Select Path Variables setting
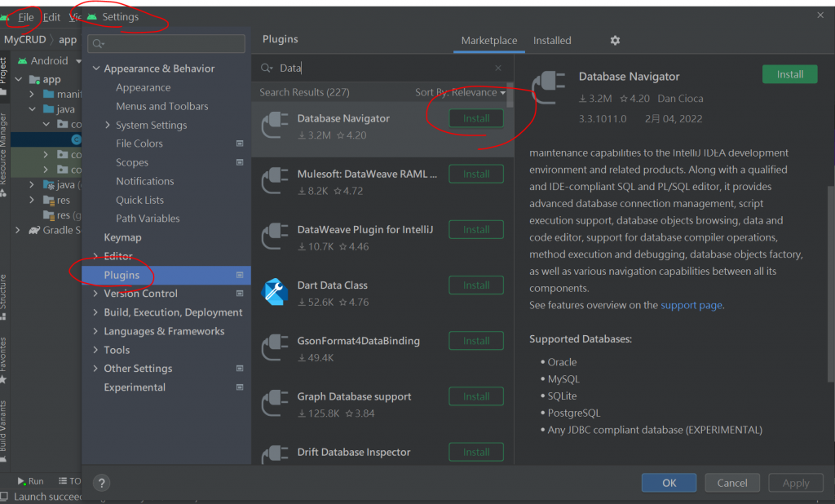This screenshot has height=504, width=835. [x=148, y=219]
